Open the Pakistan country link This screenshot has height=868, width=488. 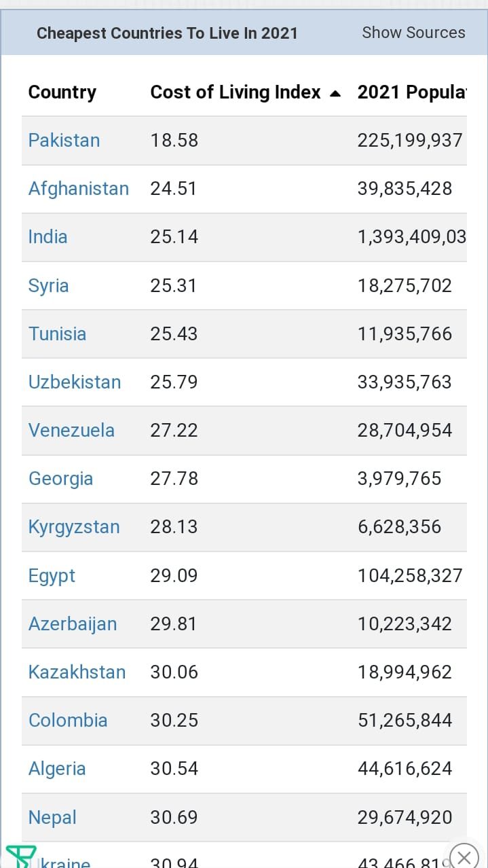(x=64, y=141)
